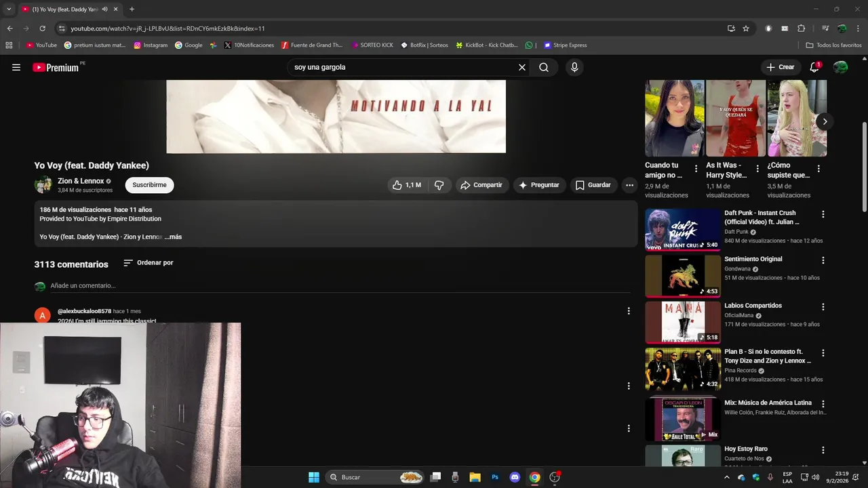Image resolution: width=868 pixels, height=488 pixels.
Task: Save video with Guardar button
Action: point(593,185)
